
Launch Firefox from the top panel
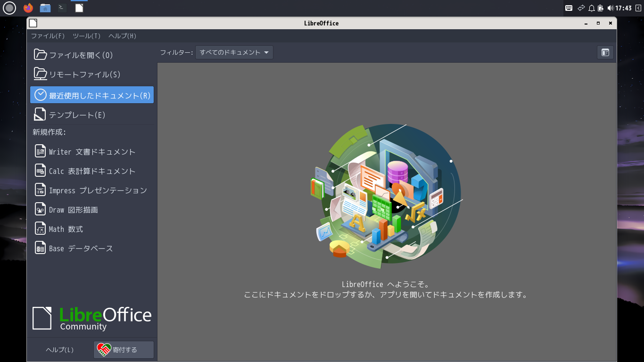point(28,8)
